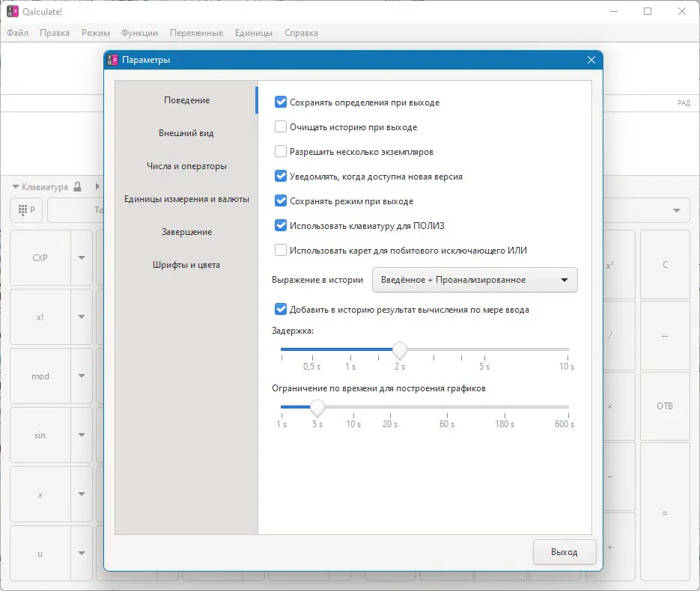Click the "ОТВ" answer keypad button
This screenshot has width=700, height=591.
(665, 406)
